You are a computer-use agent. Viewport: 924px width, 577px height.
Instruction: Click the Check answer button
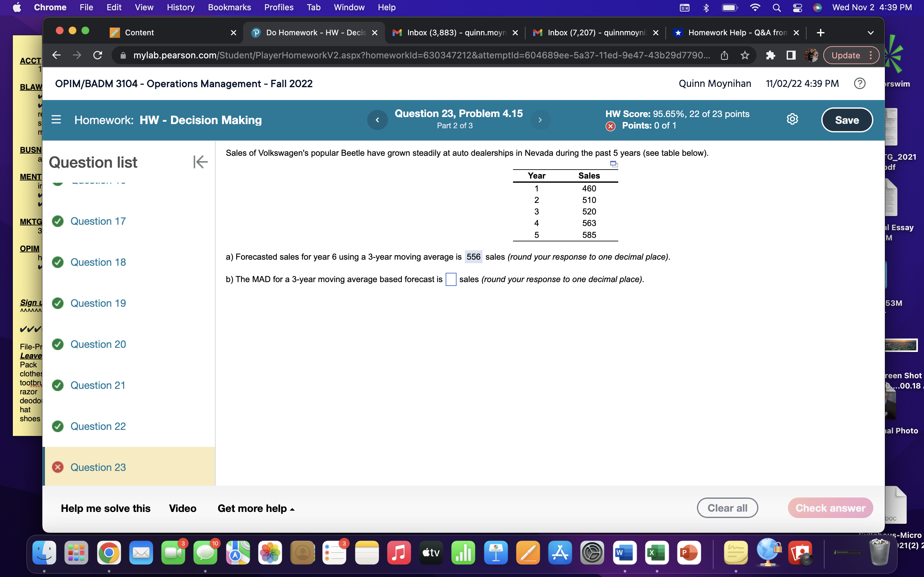tap(830, 507)
